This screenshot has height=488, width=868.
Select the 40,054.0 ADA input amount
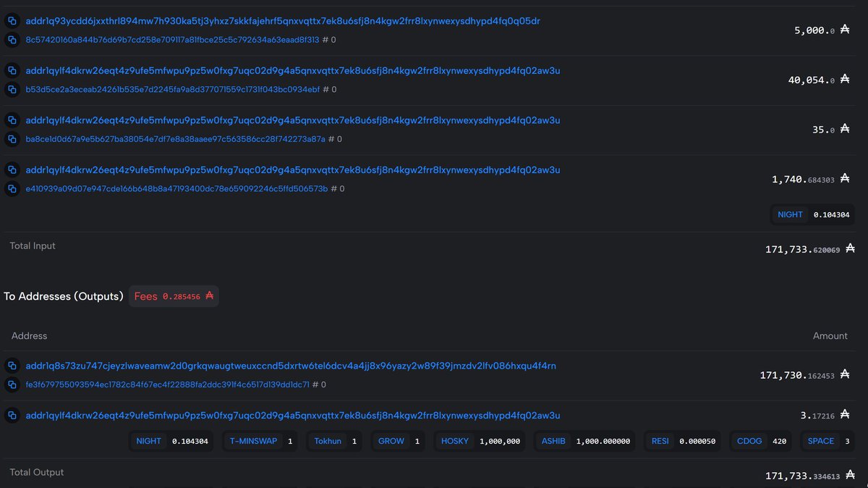click(819, 80)
